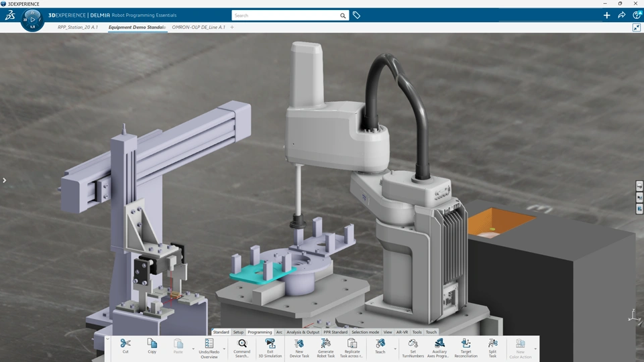The height and width of the screenshot is (362, 644).
Task: Switch to the Arc tab
Action: tap(279, 332)
